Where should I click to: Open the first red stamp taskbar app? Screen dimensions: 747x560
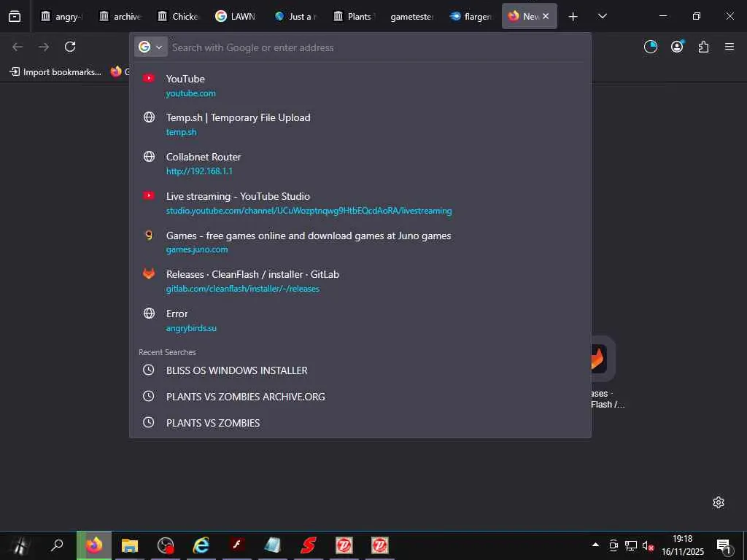click(x=344, y=545)
